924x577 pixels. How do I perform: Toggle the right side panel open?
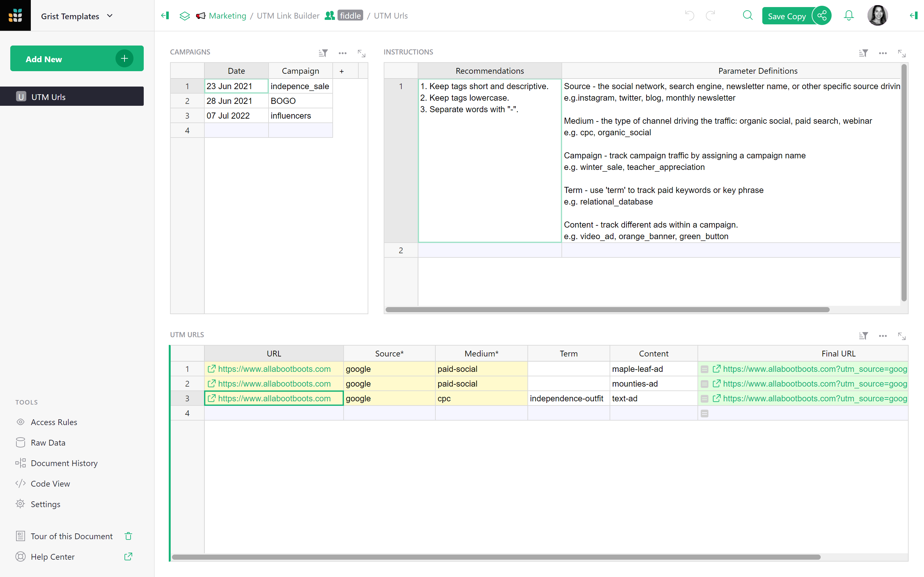pos(913,16)
